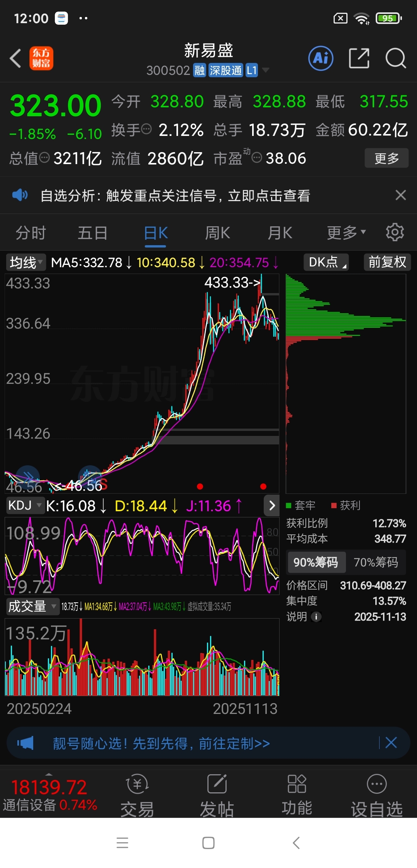Tap the 深股通 badge
This screenshot has width=417, height=868.
point(226,70)
